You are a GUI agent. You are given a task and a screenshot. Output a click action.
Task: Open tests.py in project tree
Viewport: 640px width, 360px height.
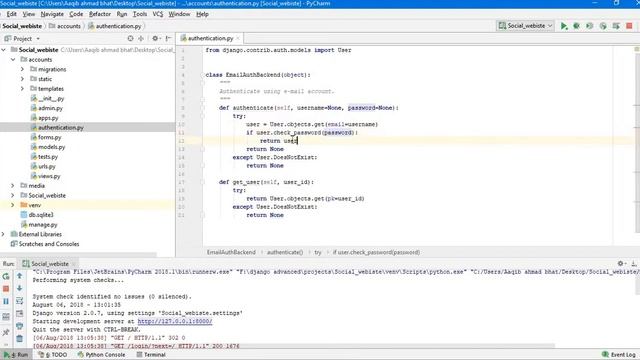point(44,157)
